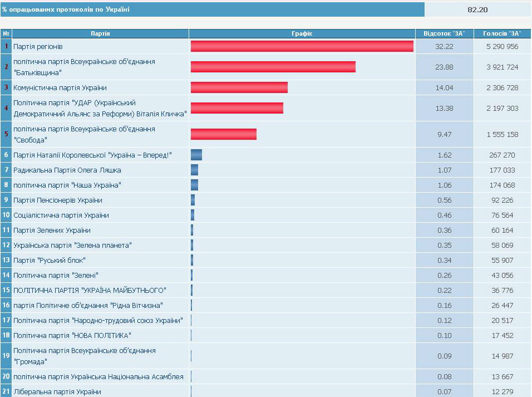532x397 pixels.
Task: Select vote count 20 517
Action: pyautogui.click(x=502, y=321)
